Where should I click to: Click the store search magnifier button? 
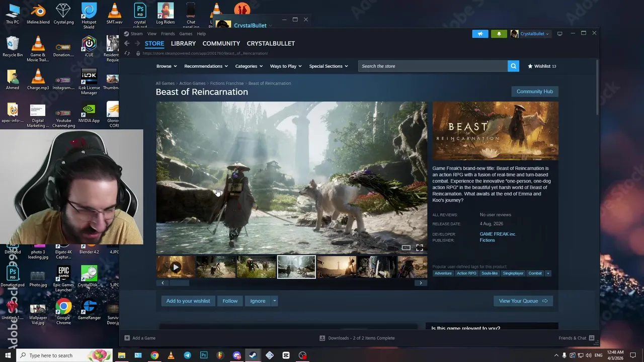point(513,66)
